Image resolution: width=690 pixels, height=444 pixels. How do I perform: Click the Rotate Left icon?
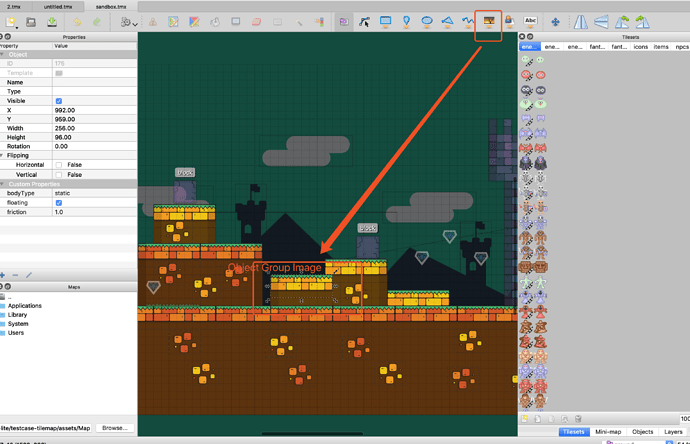pyautogui.click(x=622, y=22)
